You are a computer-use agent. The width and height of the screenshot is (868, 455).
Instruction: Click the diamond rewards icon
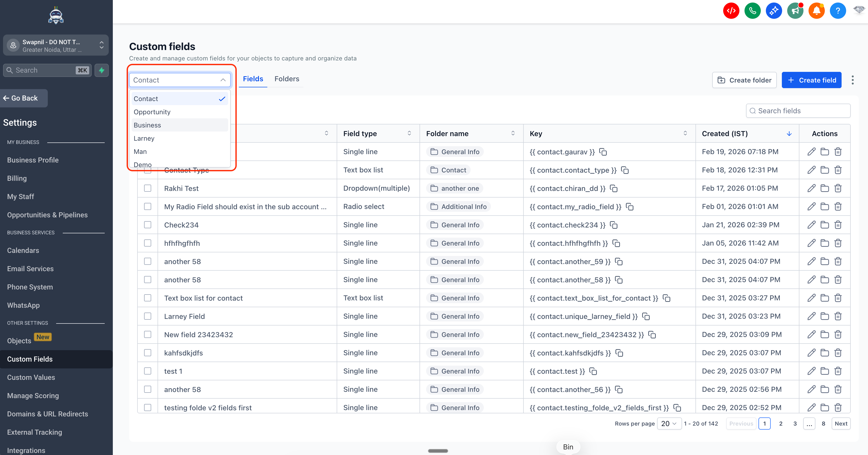[x=859, y=10]
